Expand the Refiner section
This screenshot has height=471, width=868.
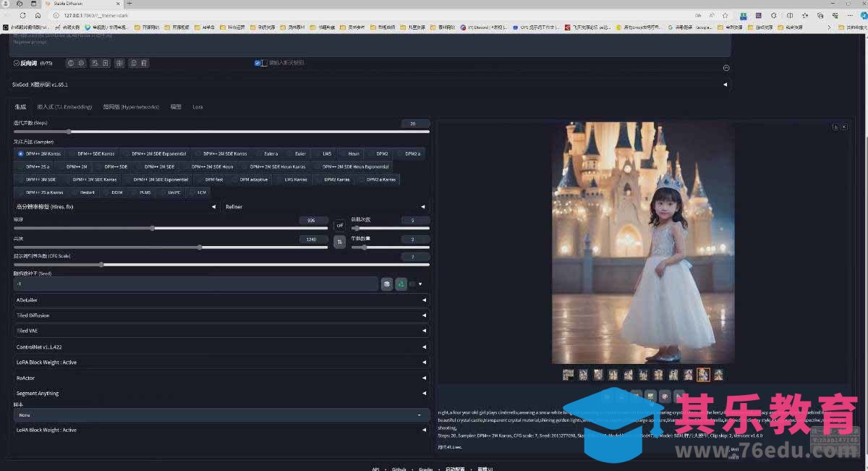click(x=325, y=207)
